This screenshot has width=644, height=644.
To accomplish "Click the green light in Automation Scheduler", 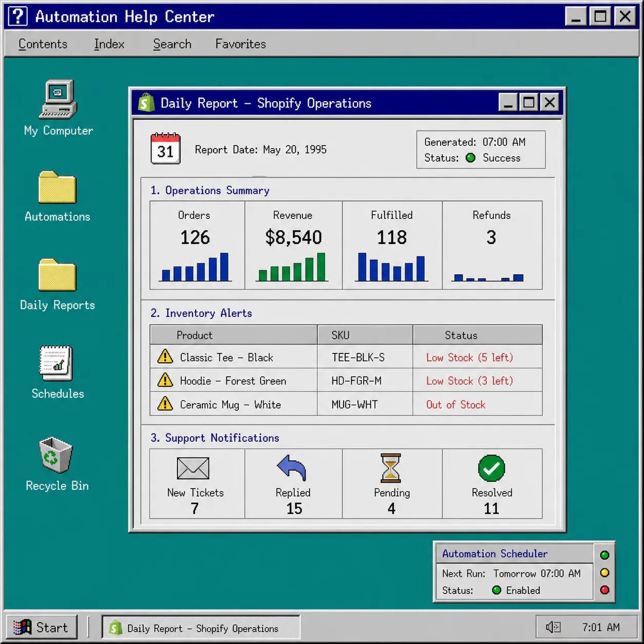I will (604, 555).
